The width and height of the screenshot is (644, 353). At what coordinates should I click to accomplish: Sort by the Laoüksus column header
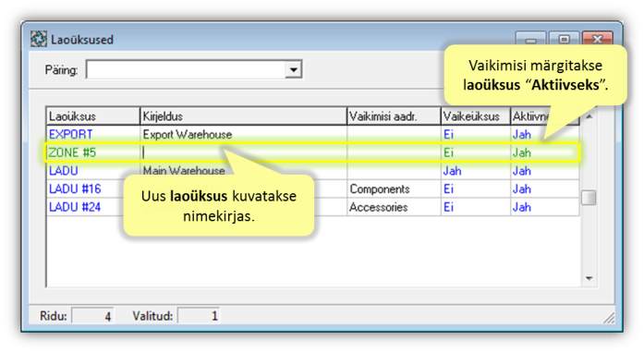pyautogui.click(x=92, y=116)
